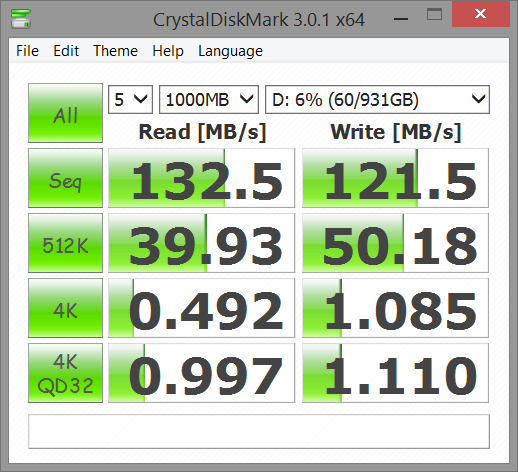Open the drive selector showing D: 6%

[x=377, y=99]
